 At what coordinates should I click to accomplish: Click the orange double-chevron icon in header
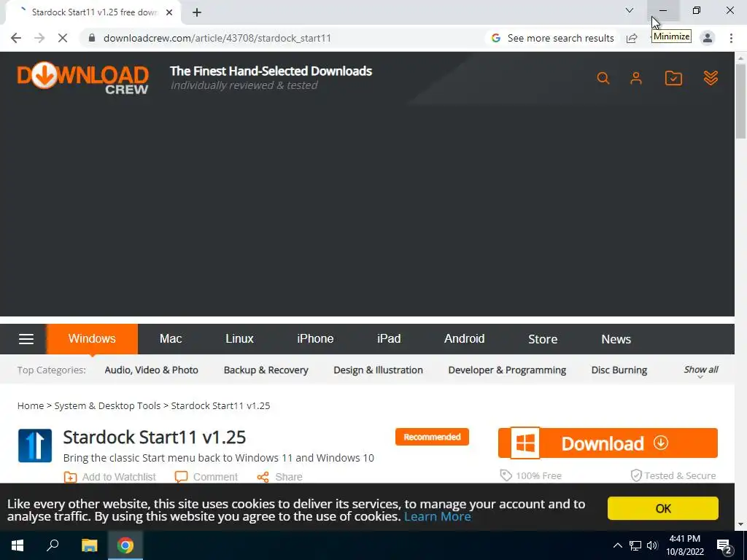(x=711, y=78)
